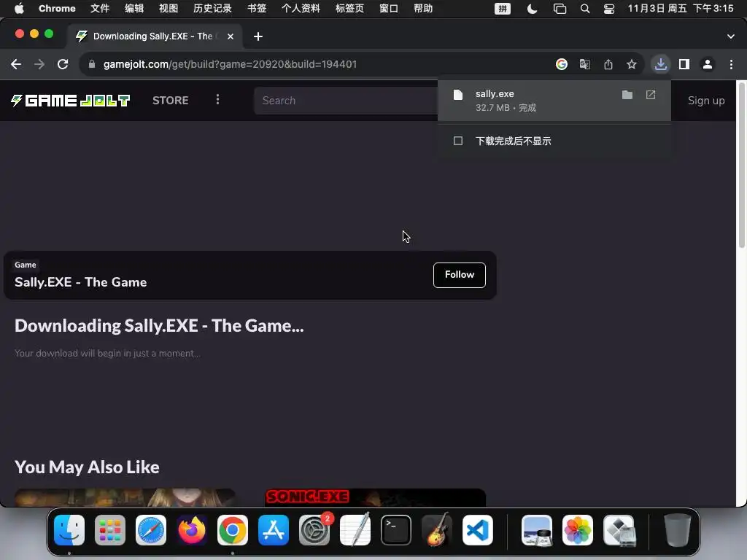Launch Visual Studio Code from the Dock
747x560 pixels.
pos(478,530)
